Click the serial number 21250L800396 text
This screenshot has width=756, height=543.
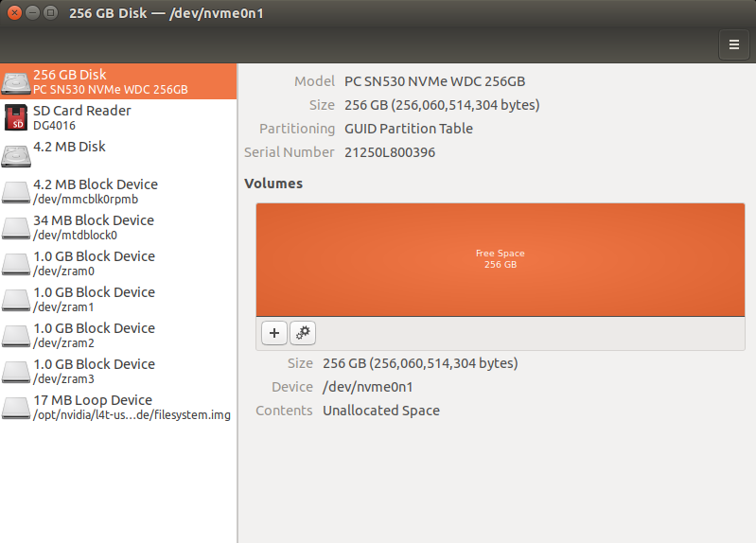pyautogui.click(x=390, y=152)
